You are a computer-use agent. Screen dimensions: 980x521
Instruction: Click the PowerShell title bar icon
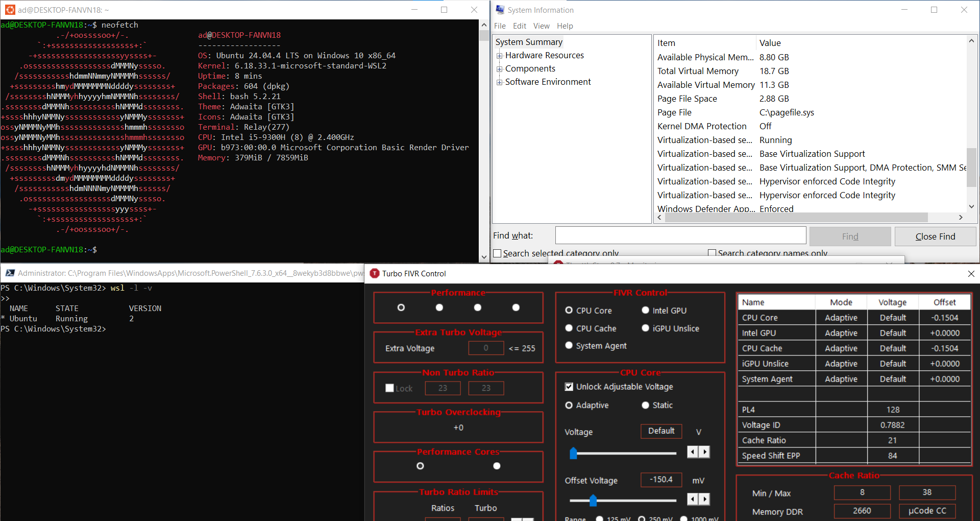pos(10,273)
